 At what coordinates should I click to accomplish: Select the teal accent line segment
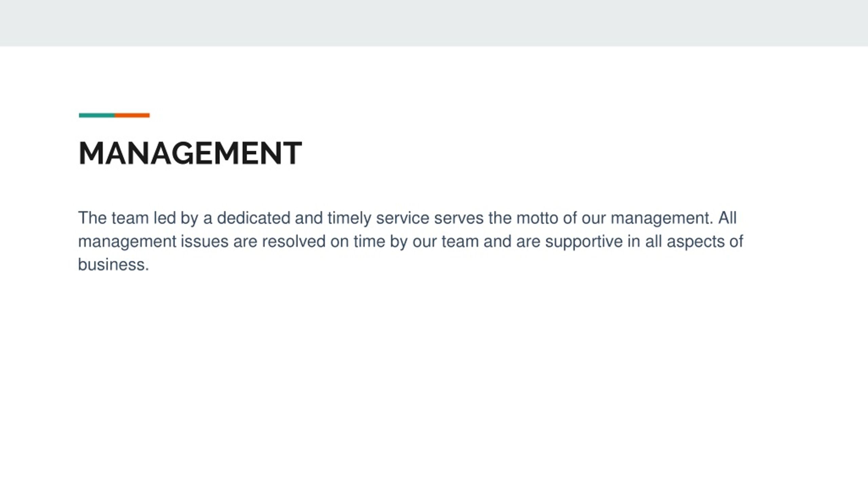point(97,115)
